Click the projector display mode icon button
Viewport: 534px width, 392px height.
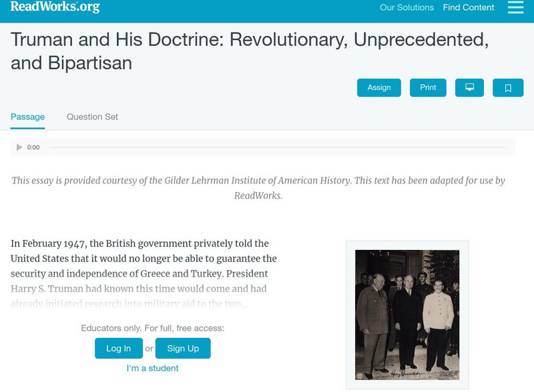coord(469,88)
